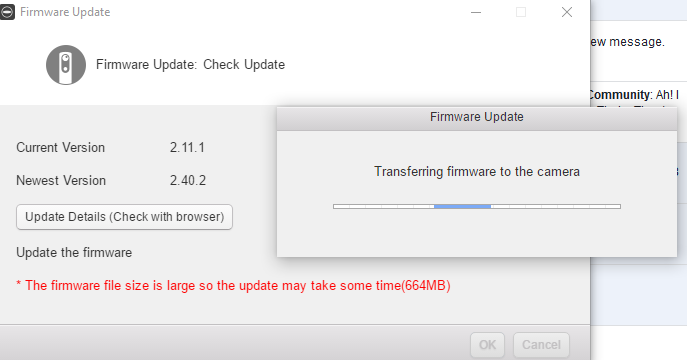This screenshot has width=687, height=360.
Task: Click the grayed-out Cancel button
Action: 541,345
